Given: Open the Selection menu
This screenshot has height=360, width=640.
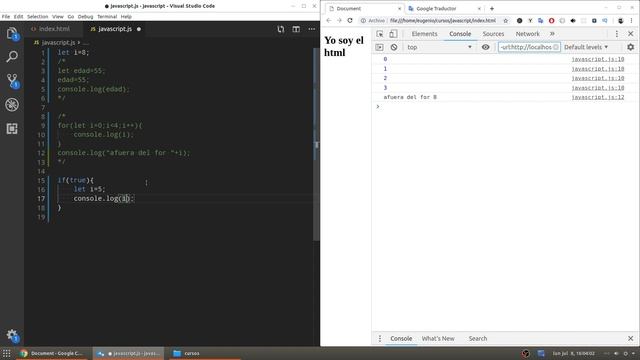Looking at the screenshot, I should [x=38, y=17].
